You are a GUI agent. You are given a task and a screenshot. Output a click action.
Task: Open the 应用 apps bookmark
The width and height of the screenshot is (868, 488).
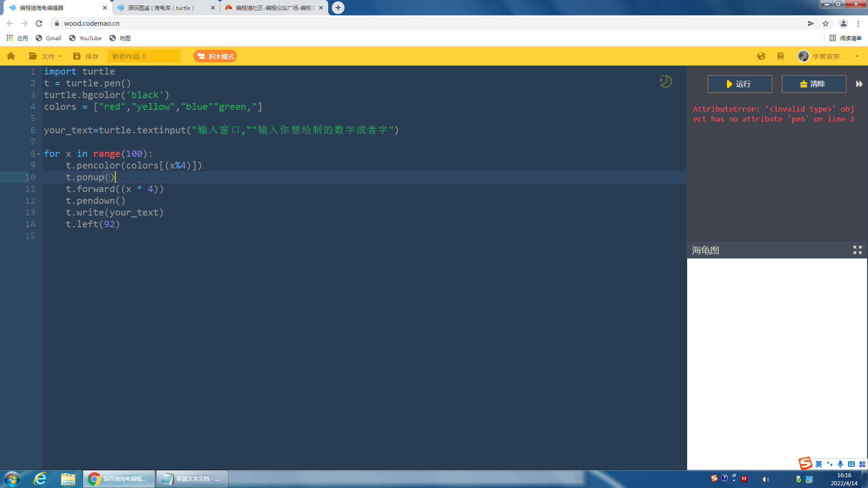pyautogui.click(x=17, y=38)
